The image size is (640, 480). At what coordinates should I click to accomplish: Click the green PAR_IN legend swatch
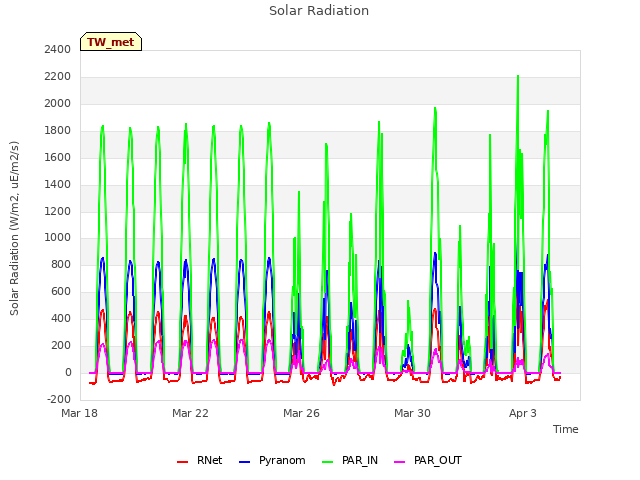click(328, 462)
